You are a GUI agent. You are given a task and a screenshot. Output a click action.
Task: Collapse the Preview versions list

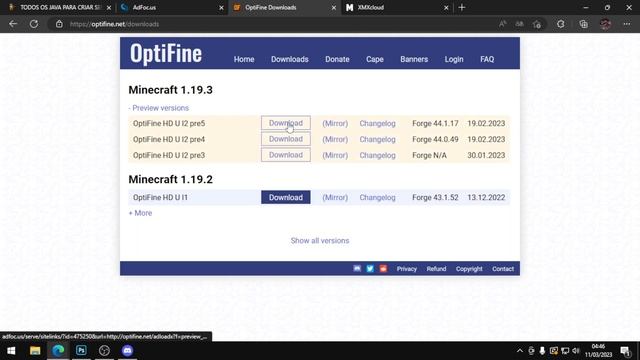[159, 108]
